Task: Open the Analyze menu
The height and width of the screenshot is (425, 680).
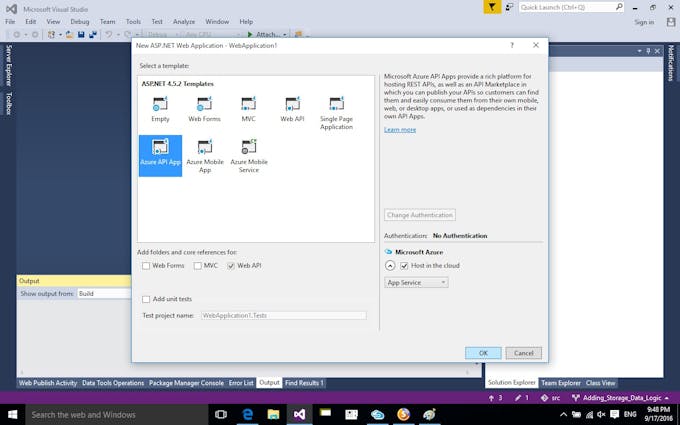Action: (x=184, y=21)
